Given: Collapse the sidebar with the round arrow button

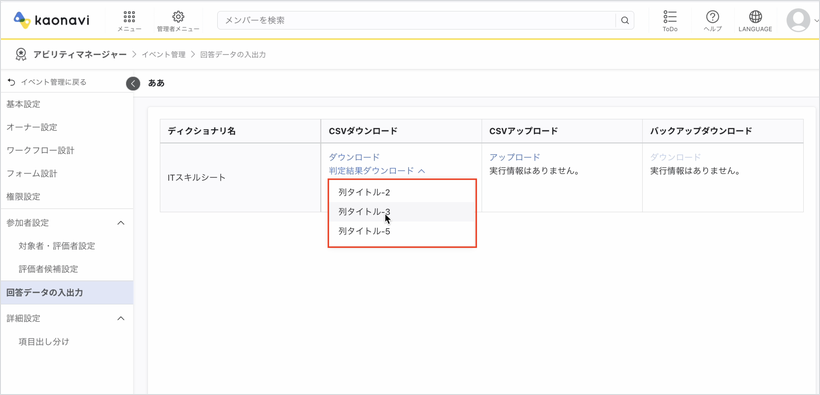Looking at the screenshot, I should pyautogui.click(x=133, y=83).
